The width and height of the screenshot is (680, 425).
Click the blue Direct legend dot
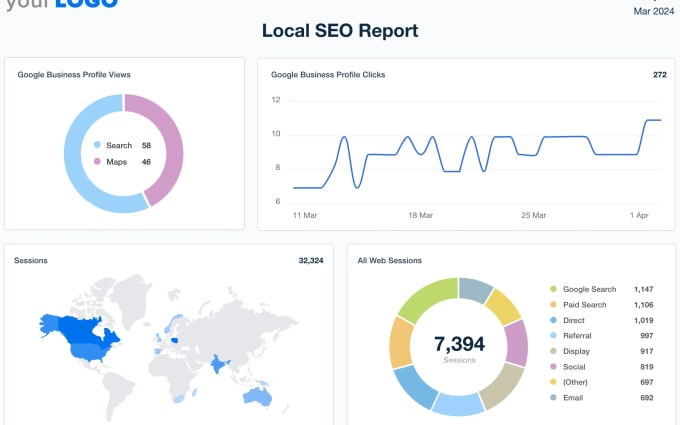pyautogui.click(x=552, y=320)
